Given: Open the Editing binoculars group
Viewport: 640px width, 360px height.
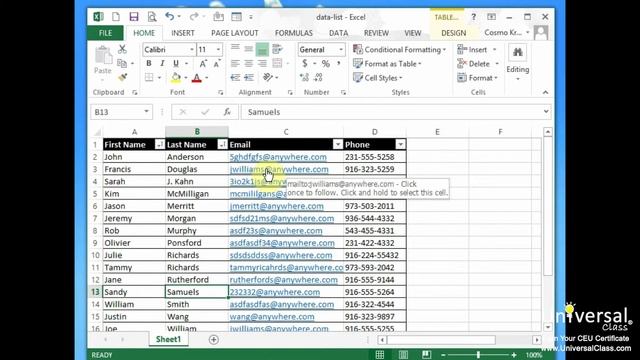Looking at the screenshot, I should [518, 62].
